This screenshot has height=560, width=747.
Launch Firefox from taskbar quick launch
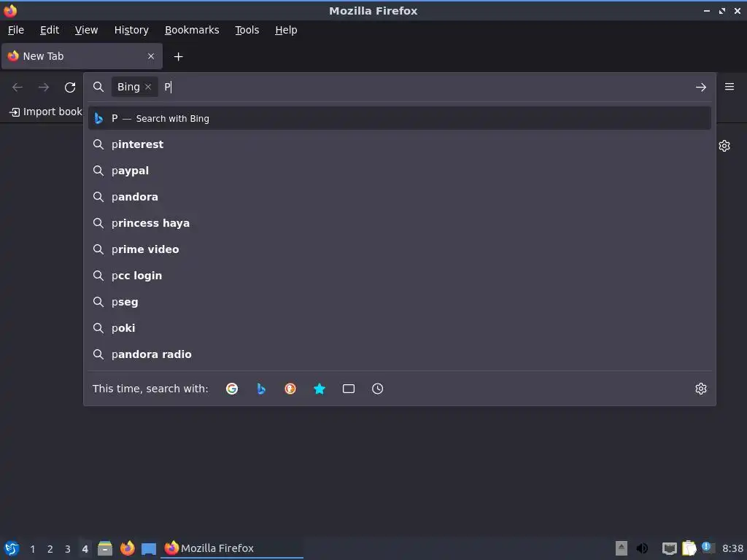click(127, 548)
